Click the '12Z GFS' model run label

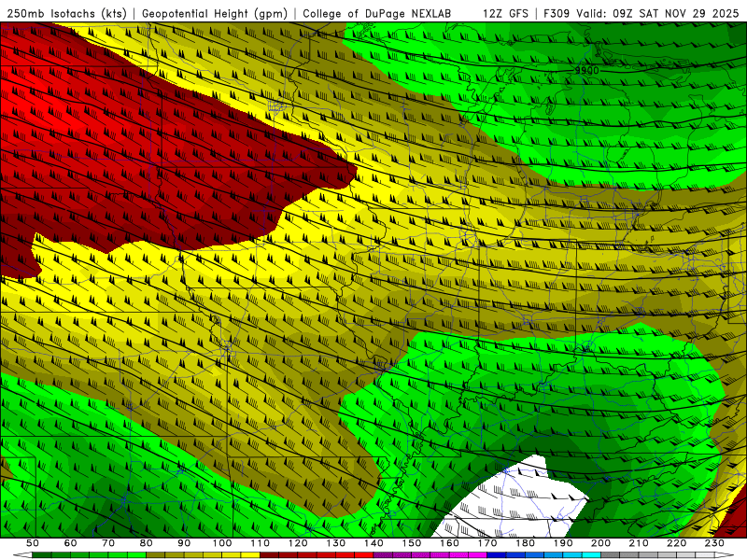[x=505, y=14]
